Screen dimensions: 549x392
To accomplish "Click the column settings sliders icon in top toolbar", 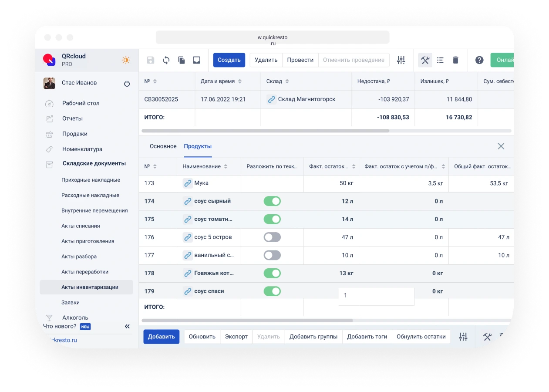I will (401, 60).
